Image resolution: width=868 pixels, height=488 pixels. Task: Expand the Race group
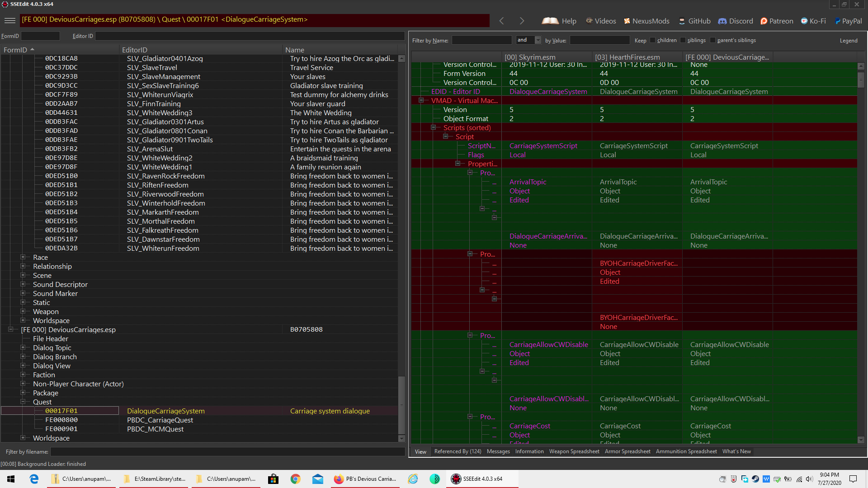click(x=23, y=257)
